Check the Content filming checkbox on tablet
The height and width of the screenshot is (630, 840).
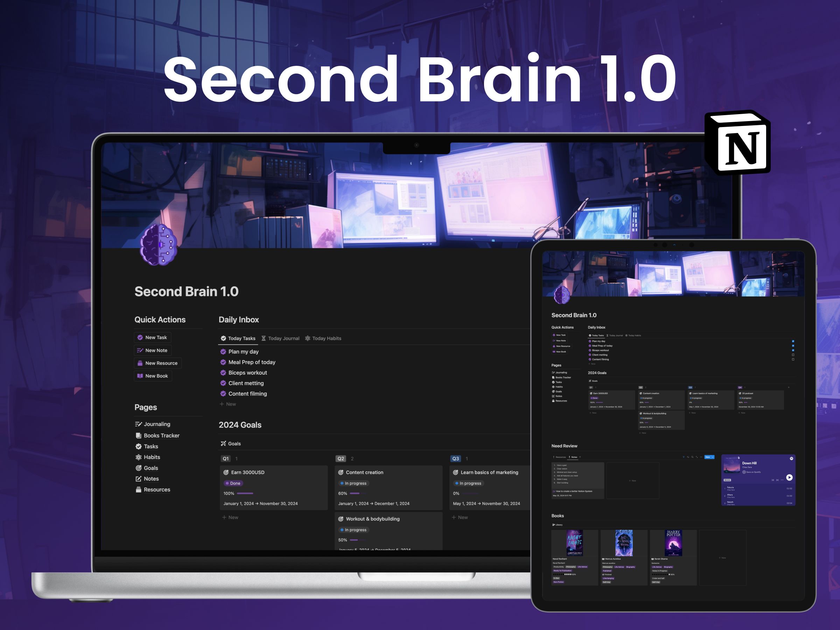pos(793,359)
